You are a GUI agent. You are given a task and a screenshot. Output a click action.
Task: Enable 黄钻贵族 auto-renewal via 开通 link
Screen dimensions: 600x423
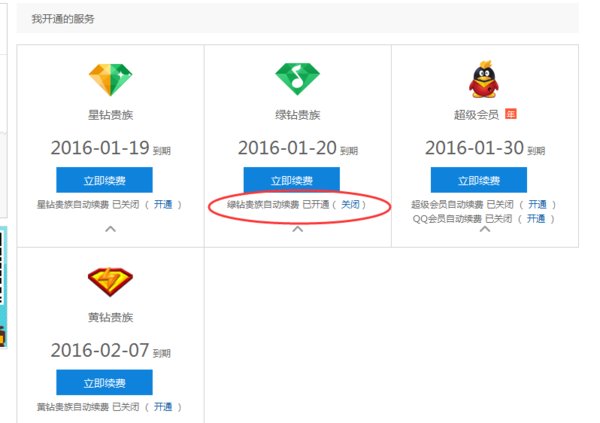(x=163, y=407)
